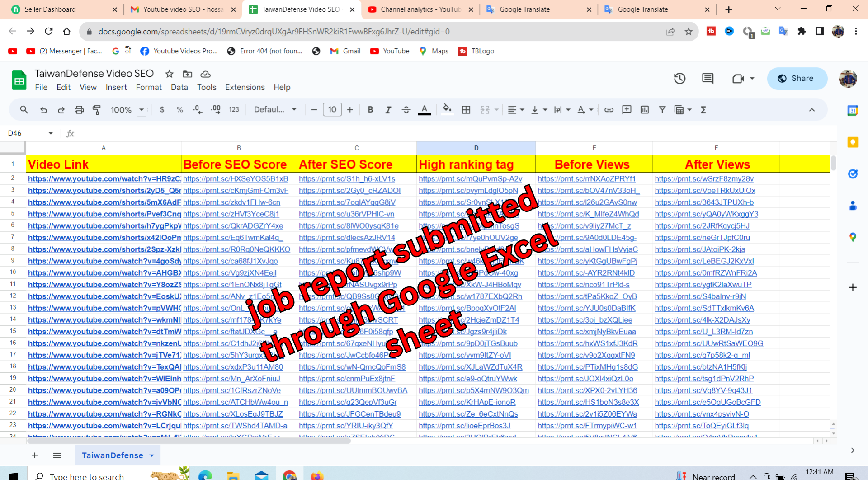The height and width of the screenshot is (488, 868).
Task: Move document to folder icon
Action: coord(187,74)
